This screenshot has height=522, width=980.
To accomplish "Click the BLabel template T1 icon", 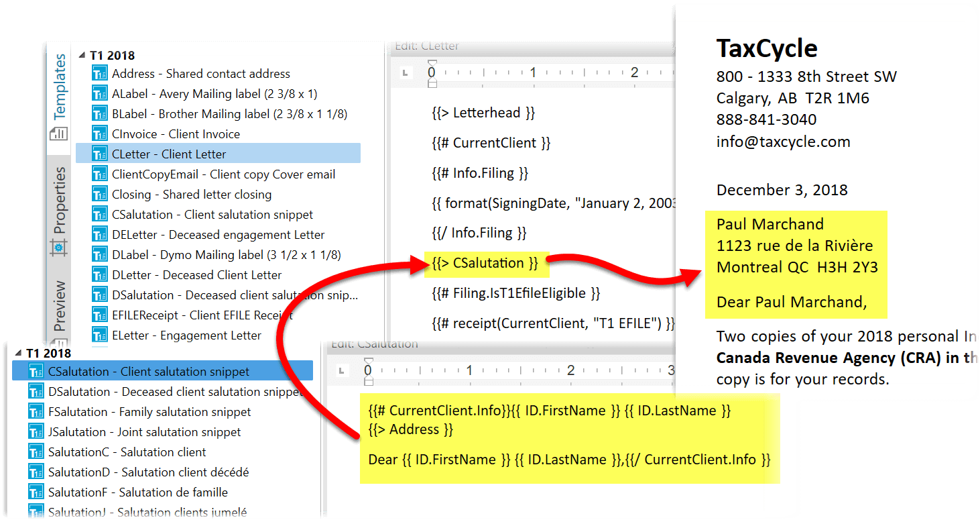I will click(x=100, y=114).
